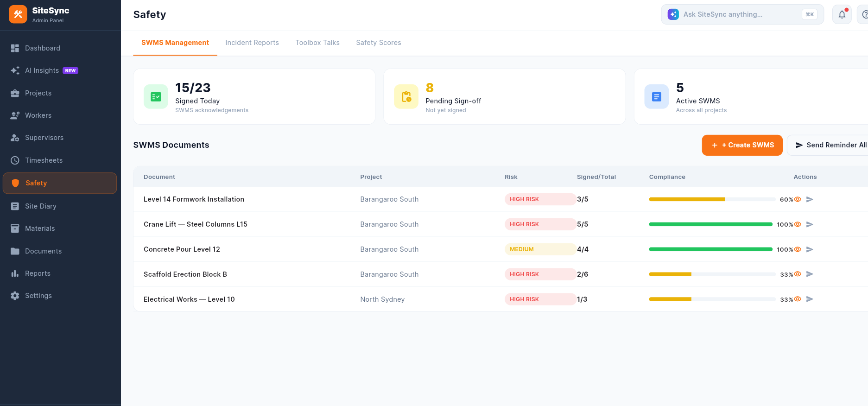Viewport: 868px width, 406px height.
Task: Click the Risk column header
Action: click(x=511, y=177)
